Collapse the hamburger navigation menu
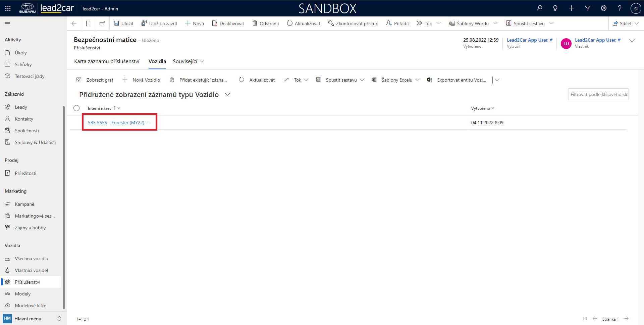The image size is (644, 325). pos(7,24)
